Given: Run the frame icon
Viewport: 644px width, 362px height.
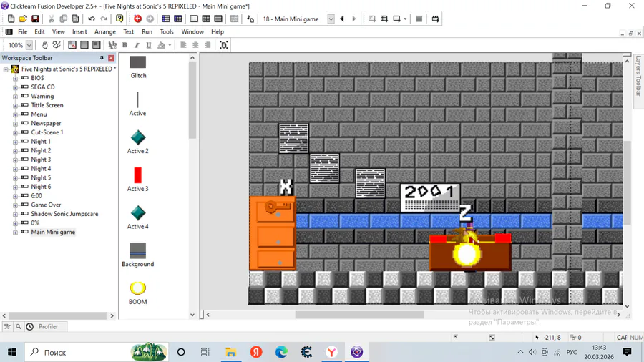Looking at the screenshot, I should [396, 19].
